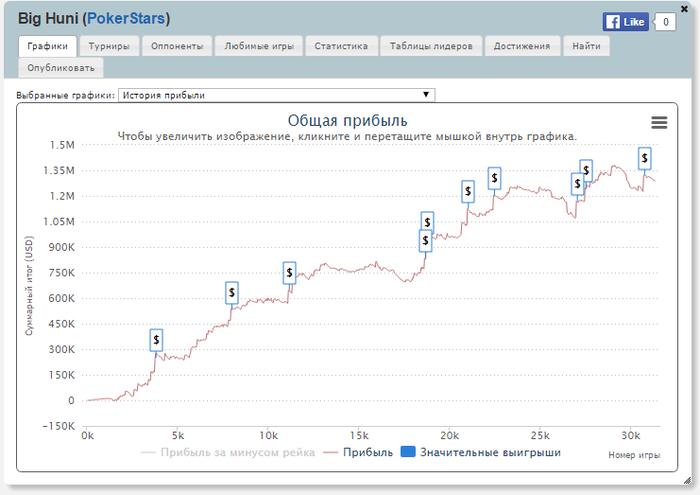Click the 10k x-axis label
The width and height of the screenshot is (700, 495).
[269, 436]
